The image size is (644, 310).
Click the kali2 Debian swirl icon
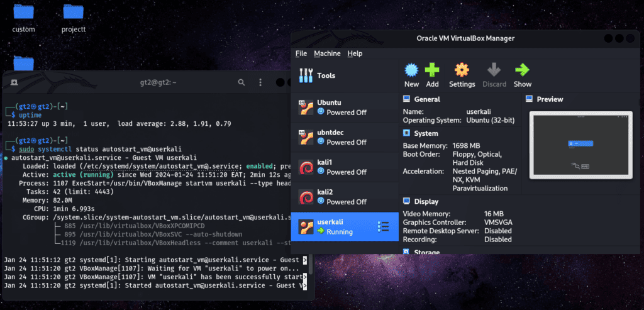(306, 197)
